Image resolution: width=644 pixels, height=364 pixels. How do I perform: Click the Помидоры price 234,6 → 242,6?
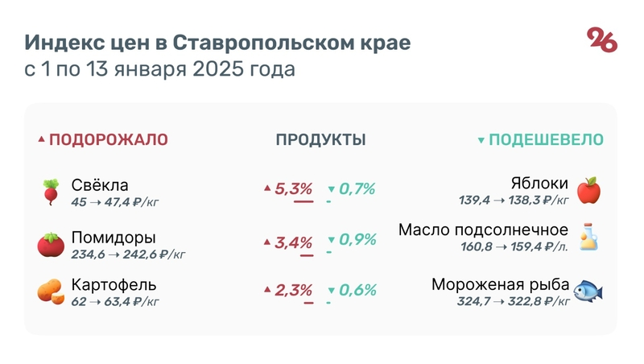(x=129, y=254)
